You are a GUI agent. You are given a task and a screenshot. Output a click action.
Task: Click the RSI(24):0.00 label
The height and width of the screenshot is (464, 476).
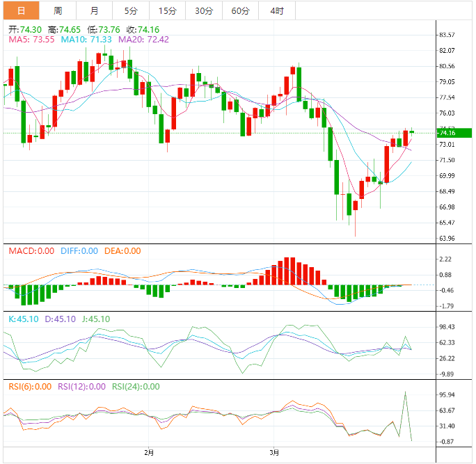pos(136,387)
